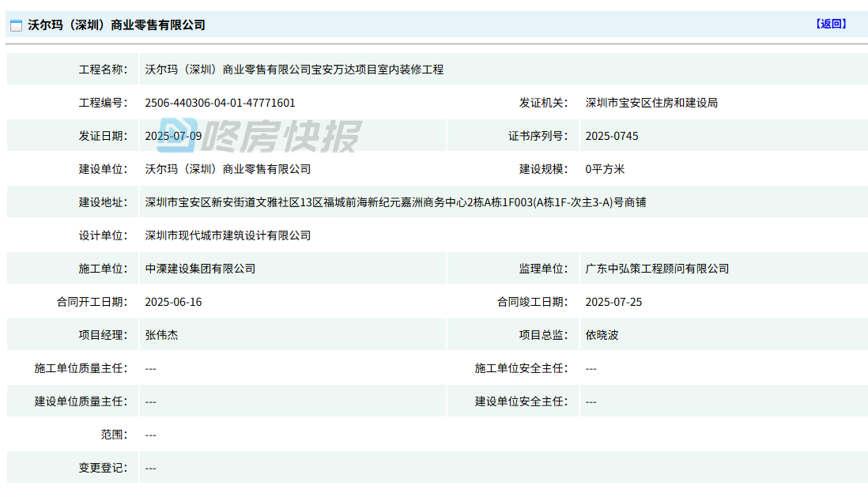Select the 合同开工日期 label
868x501 pixels.
coord(92,303)
